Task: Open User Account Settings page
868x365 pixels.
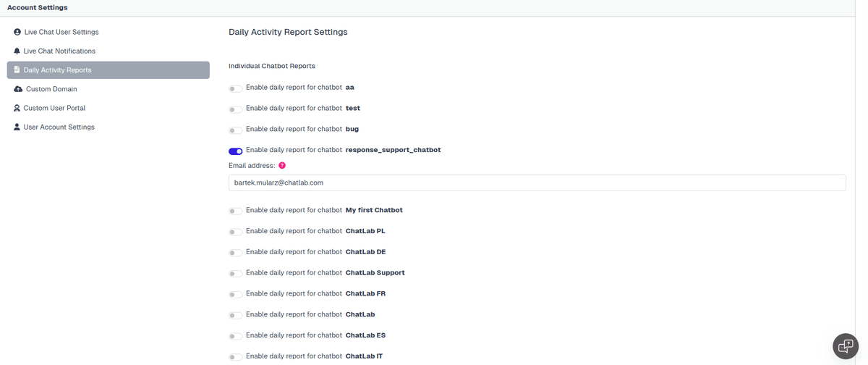Action: (59, 127)
